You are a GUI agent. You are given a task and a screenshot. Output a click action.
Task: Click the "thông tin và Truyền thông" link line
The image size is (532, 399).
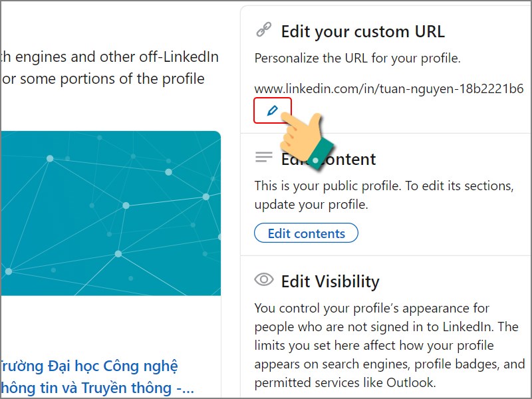click(97, 388)
